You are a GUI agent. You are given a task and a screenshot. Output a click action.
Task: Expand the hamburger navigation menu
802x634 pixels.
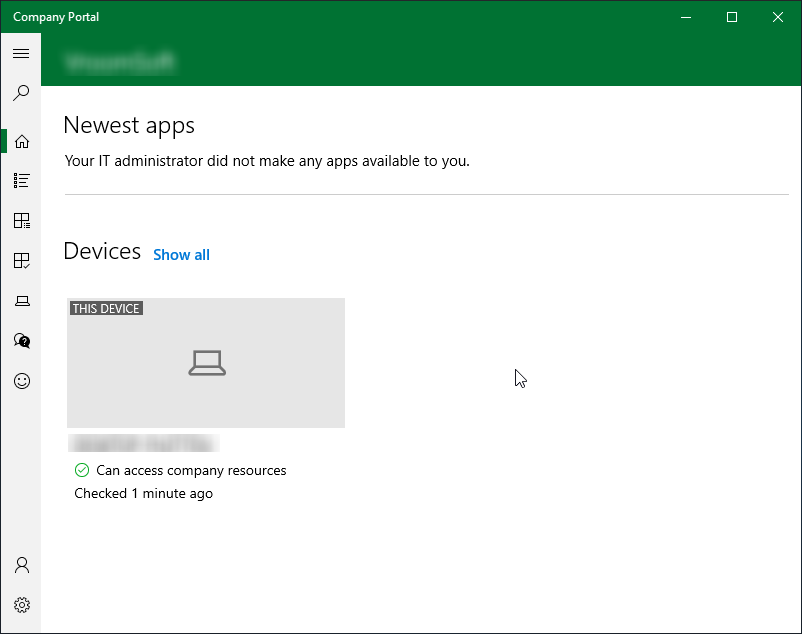pyautogui.click(x=21, y=53)
